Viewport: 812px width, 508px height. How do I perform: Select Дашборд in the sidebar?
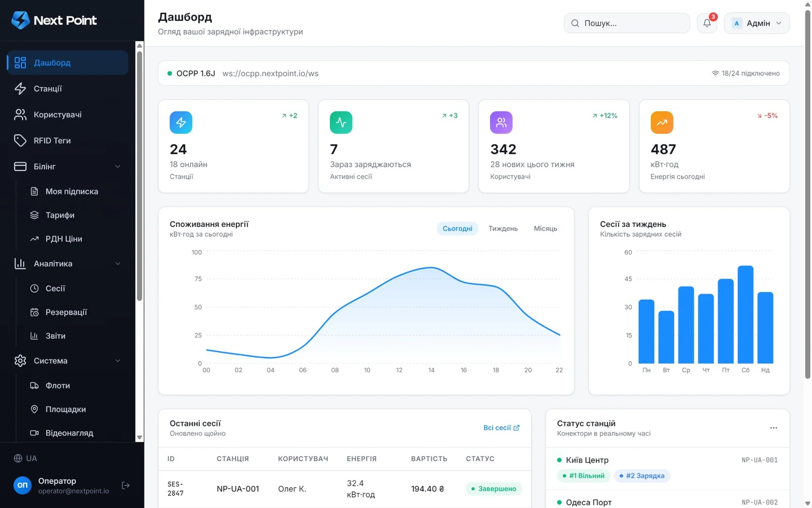(67, 62)
